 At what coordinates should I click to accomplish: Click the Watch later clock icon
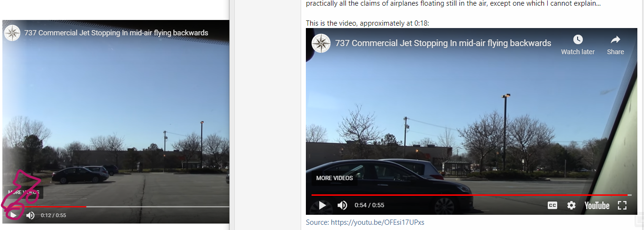[x=578, y=40]
